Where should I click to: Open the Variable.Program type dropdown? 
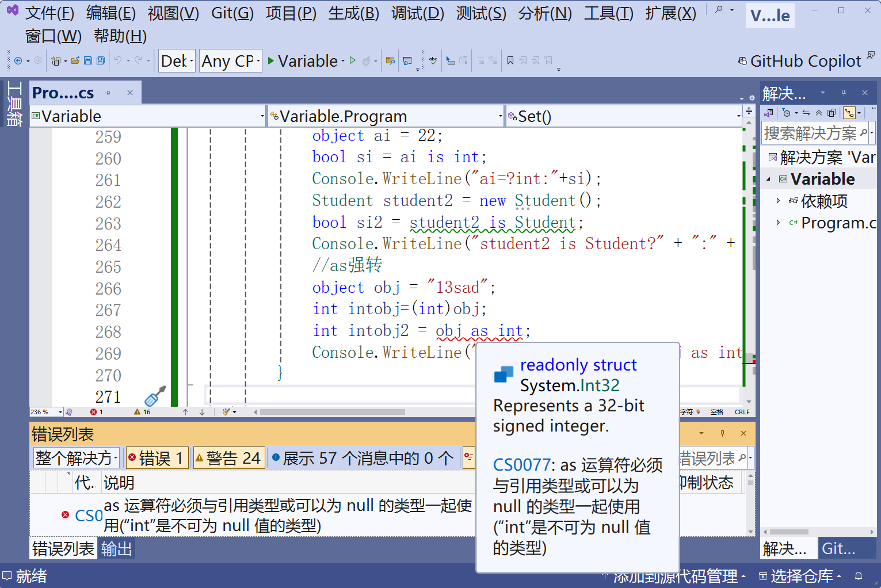click(386, 116)
